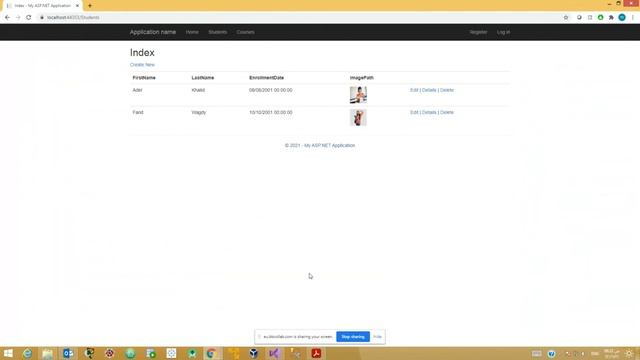Bookmark this page with the star icon

[x=566, y=18]
